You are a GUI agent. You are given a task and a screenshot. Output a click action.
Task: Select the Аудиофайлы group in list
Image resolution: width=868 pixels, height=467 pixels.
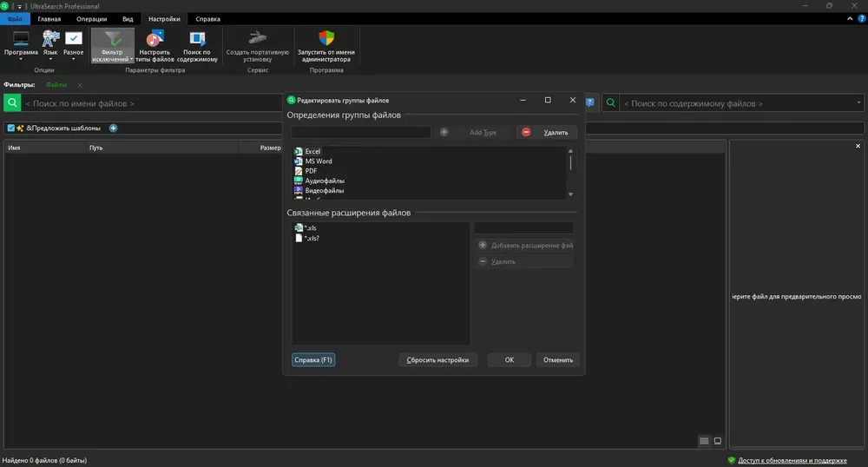(x=325, y=181)
